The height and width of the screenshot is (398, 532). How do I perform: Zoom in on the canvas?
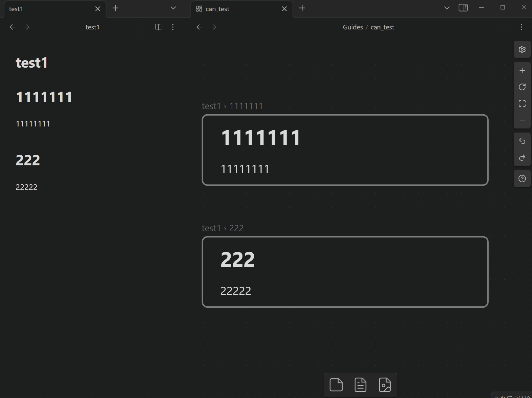pos(522,70)
